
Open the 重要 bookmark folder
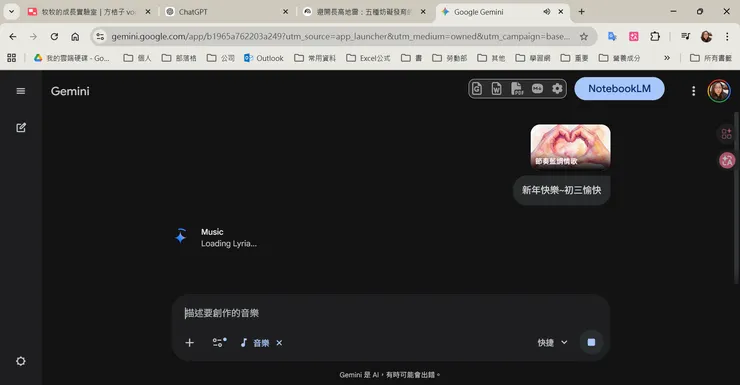click(574, 58)
